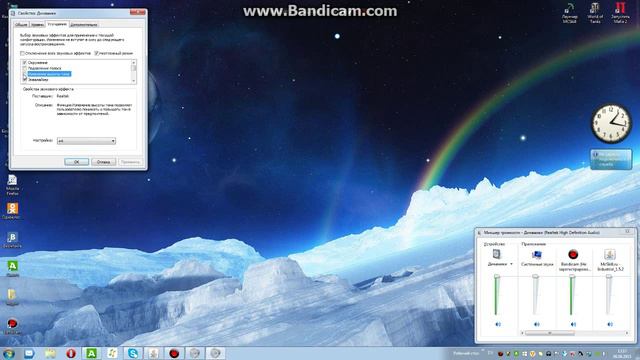Image resolution: width=640 pixels, height=360 pixels.
Task: Mute McSkill.ru in the volume mixer
Action: (610, 324)
